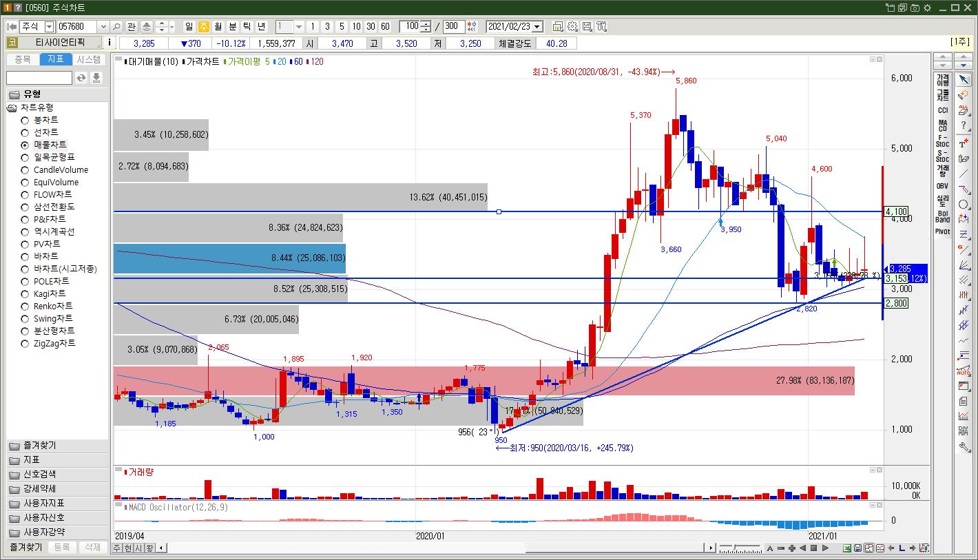Click the 30 interval button
Viewport: 978px width, 560px height.
click(x=371, y=26)
